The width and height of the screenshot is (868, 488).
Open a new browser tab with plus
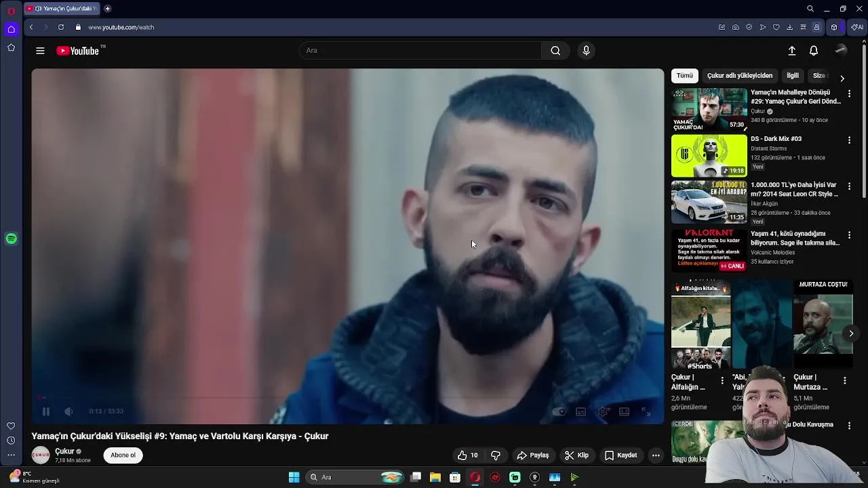click(107, 9)
